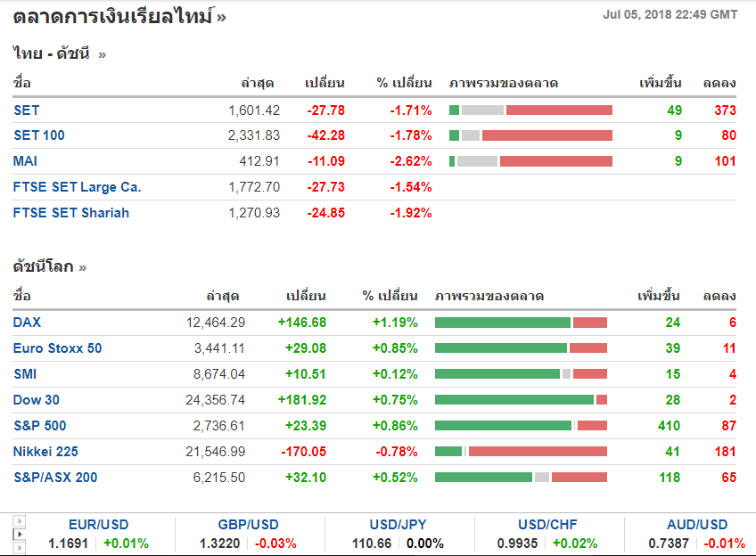Screen dimensions: 756x556
Task: Select the Nikkei 225 index
Action: pyautogui.click(x=45, y=452)
